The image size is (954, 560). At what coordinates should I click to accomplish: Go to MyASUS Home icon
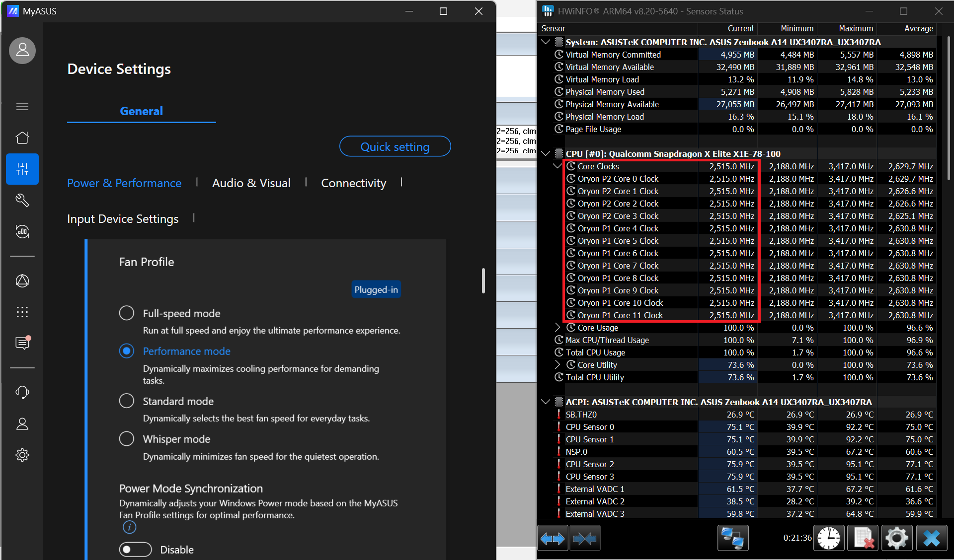coord(22,138)
